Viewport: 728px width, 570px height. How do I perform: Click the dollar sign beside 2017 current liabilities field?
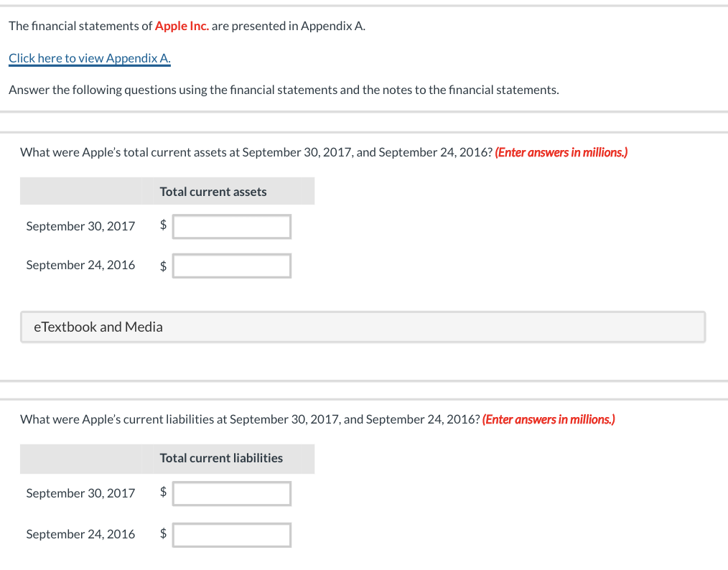coord(163,492)
